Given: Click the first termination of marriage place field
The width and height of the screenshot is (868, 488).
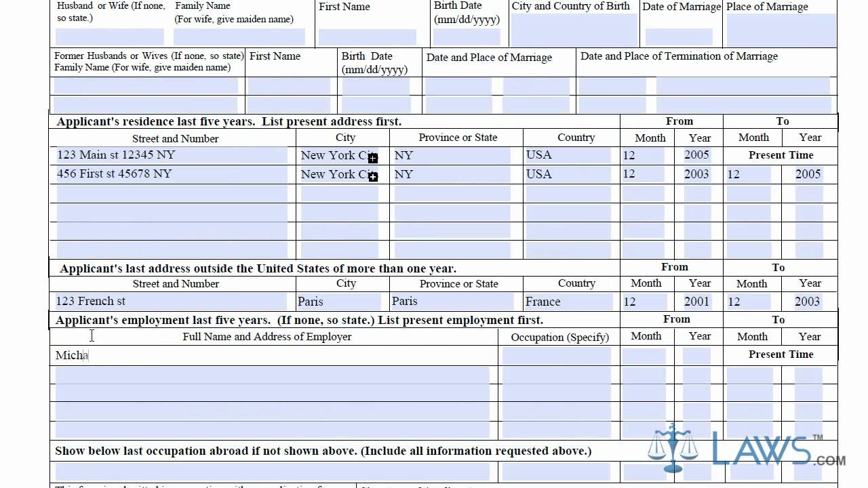Looking at the screenshot, I should pyautogui.click(x=743, y=86).
